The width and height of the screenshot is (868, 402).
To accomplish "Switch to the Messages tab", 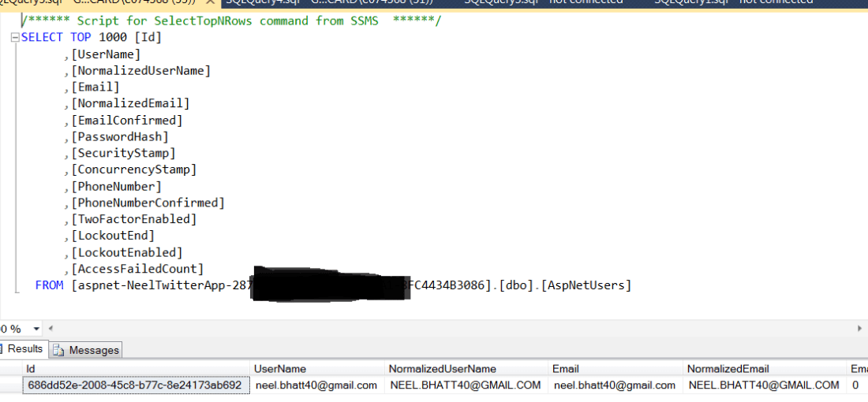I will (93, 350).
